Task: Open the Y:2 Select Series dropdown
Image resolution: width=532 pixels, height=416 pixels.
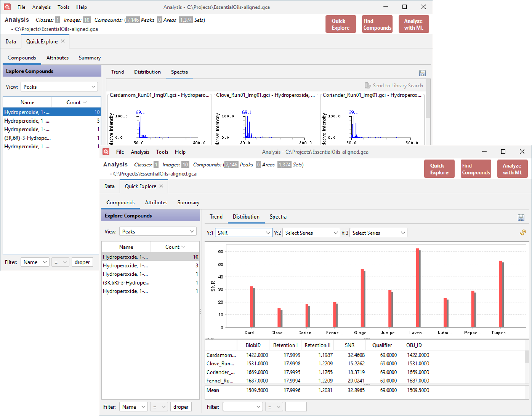Action: [311, 233]
